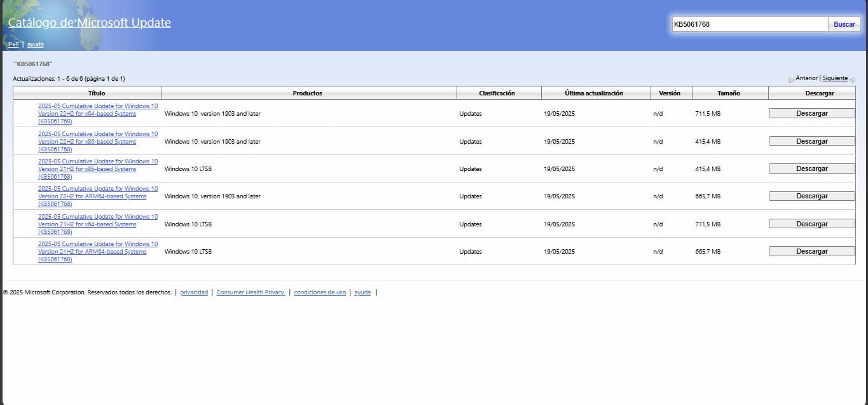Sort by the Clasificación column header
Screen dimensions: 868x405
[499, 93]
